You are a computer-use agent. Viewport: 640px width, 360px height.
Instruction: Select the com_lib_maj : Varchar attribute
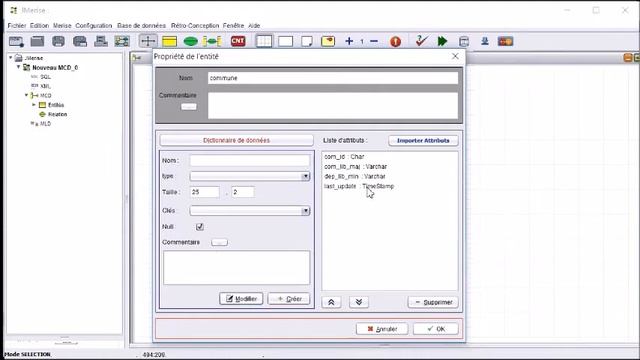(356, 167)
